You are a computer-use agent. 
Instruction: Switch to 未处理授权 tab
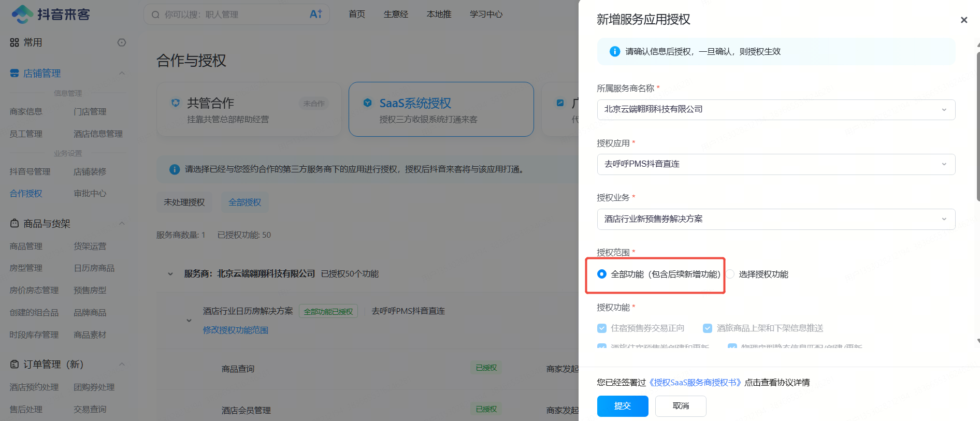point(184,202)
